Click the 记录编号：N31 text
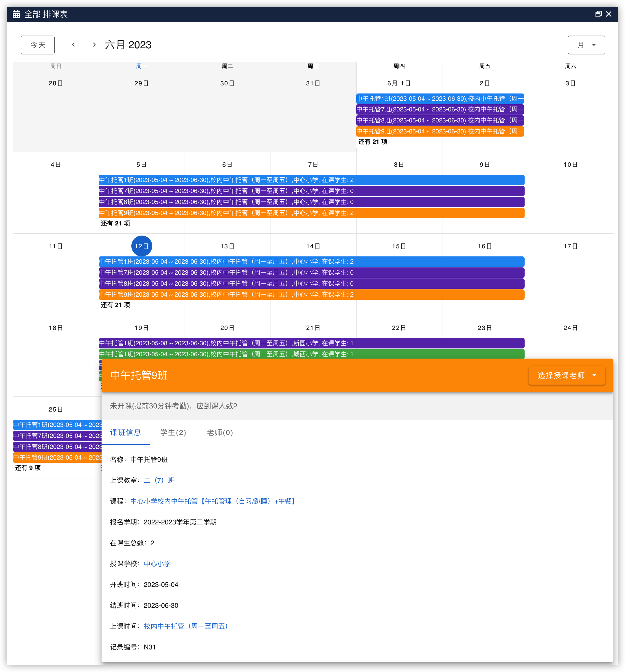The width and height of the screenshot is (625, 672). pyautogui.click(x=133, y=647)
